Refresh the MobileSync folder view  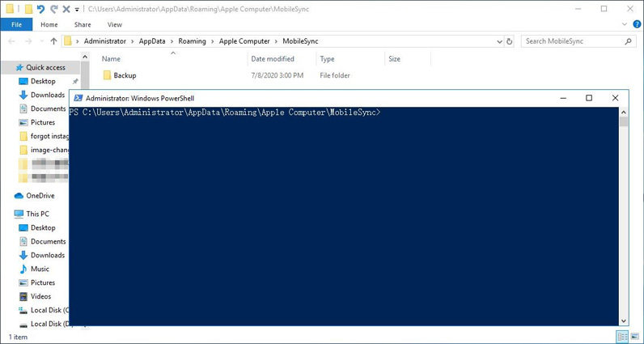click(510, 40)
